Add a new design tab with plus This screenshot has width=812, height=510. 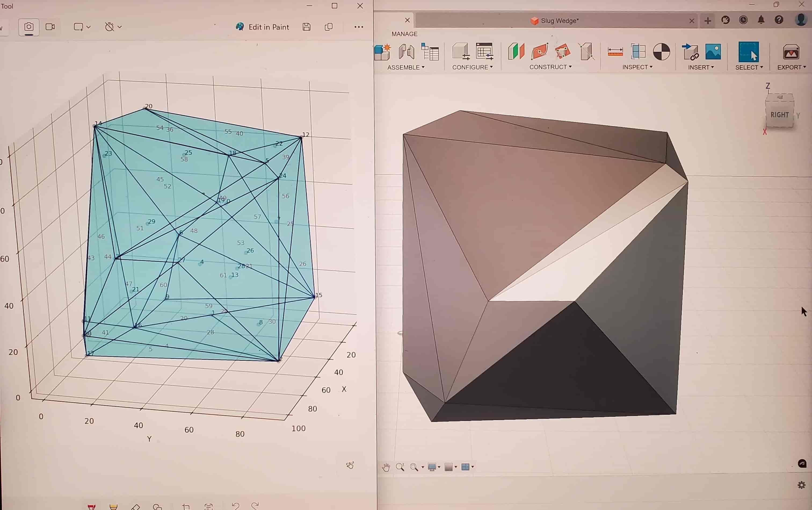coord(708,21)
